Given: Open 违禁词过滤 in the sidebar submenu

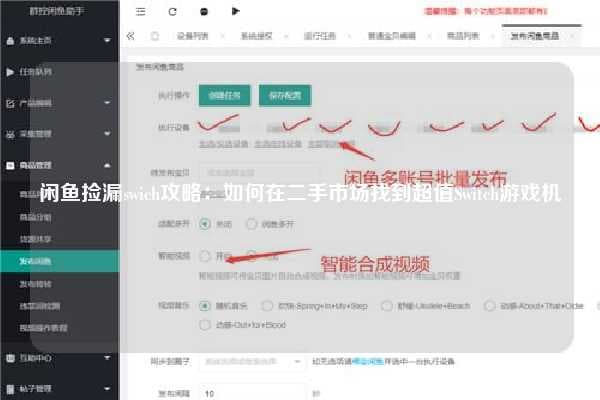Looking at the screenshot, I should tap(39, 306).
